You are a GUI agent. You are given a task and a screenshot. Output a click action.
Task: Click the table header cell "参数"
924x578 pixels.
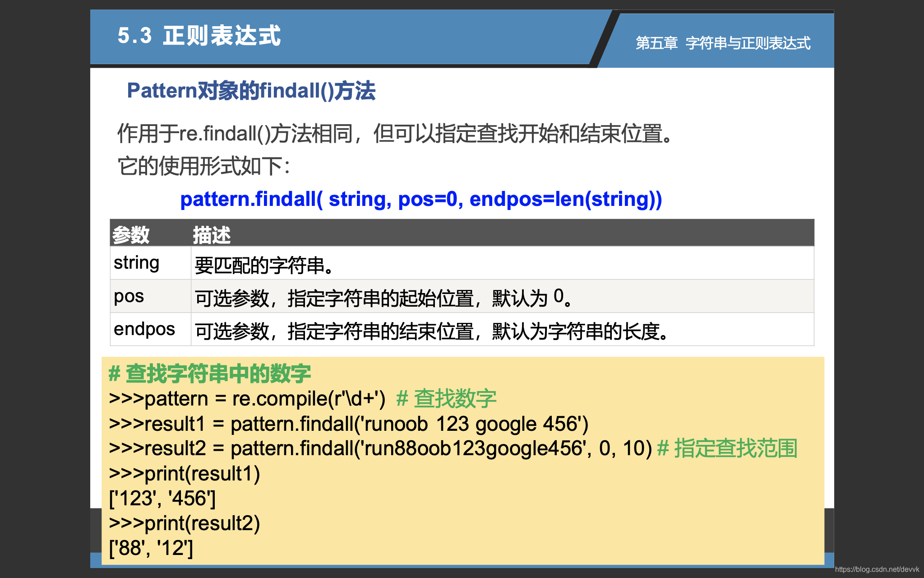coord(131,234)
